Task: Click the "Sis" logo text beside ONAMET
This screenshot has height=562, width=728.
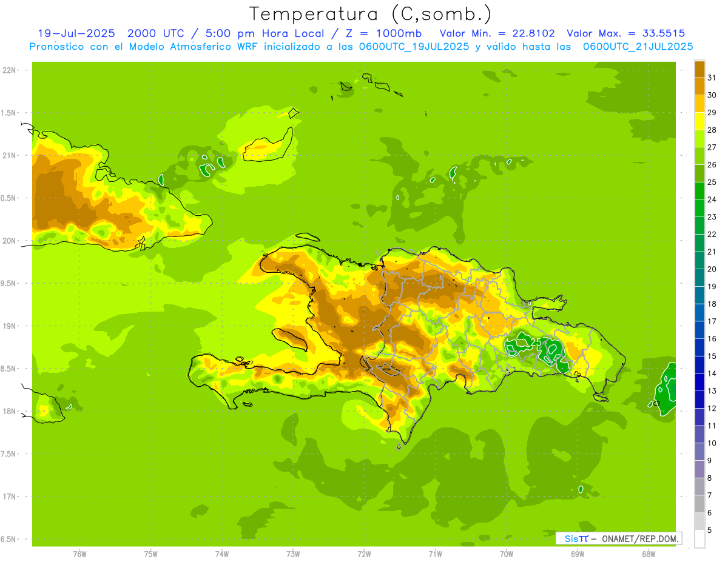Action: (x=571, y=538)
